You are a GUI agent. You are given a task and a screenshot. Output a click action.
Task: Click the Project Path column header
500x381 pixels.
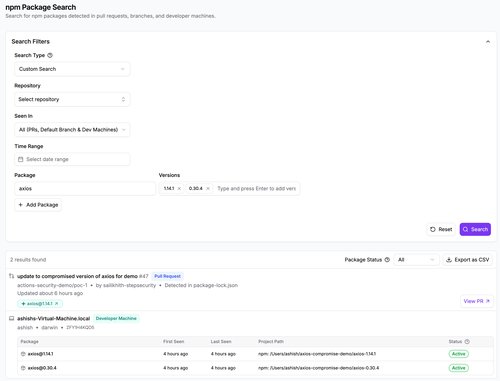click(x=271, y=342)
